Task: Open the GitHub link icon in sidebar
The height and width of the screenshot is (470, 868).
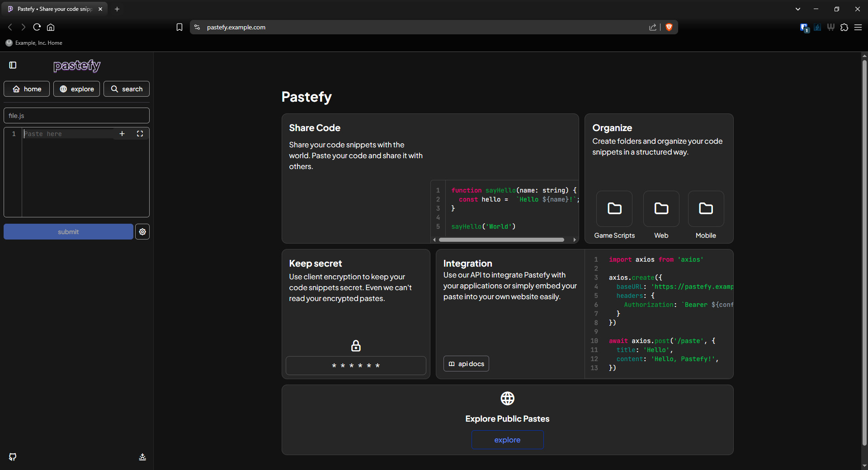Action: (13, 457)
